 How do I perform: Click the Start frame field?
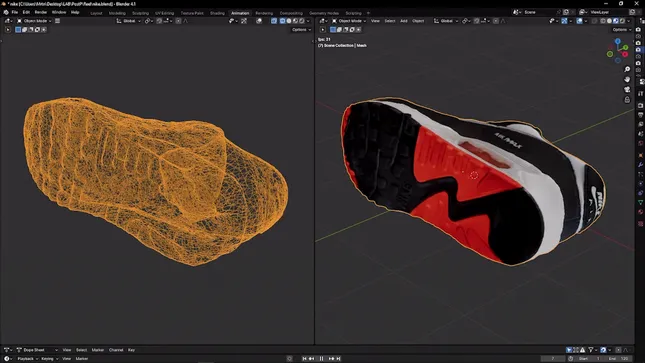click(x=589, y=358)
